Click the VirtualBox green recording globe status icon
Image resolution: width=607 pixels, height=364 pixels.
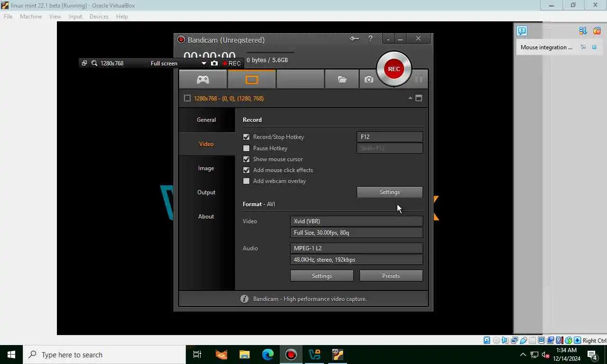coord(568,340)
